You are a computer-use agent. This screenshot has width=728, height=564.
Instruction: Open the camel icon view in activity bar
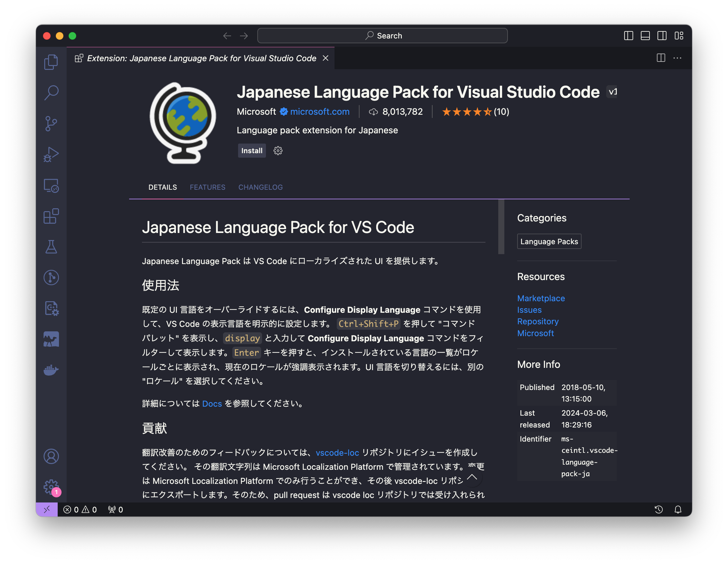pyautogui.click(x=51, y=339)
